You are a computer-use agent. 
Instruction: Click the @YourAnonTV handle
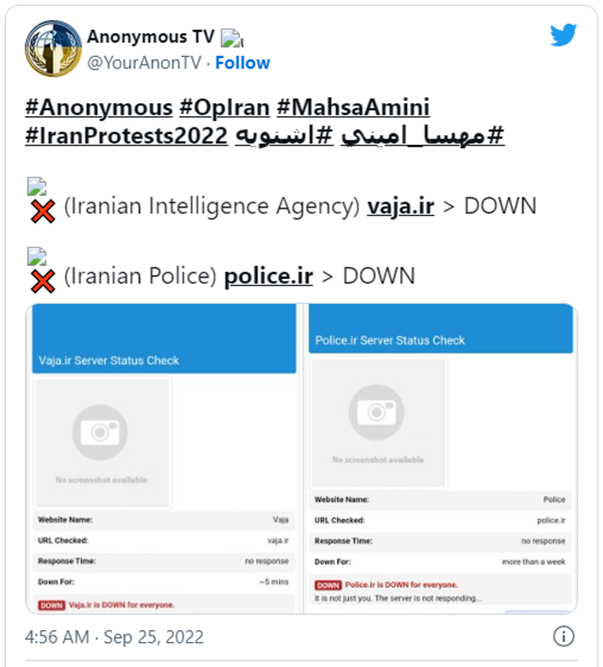144,63
